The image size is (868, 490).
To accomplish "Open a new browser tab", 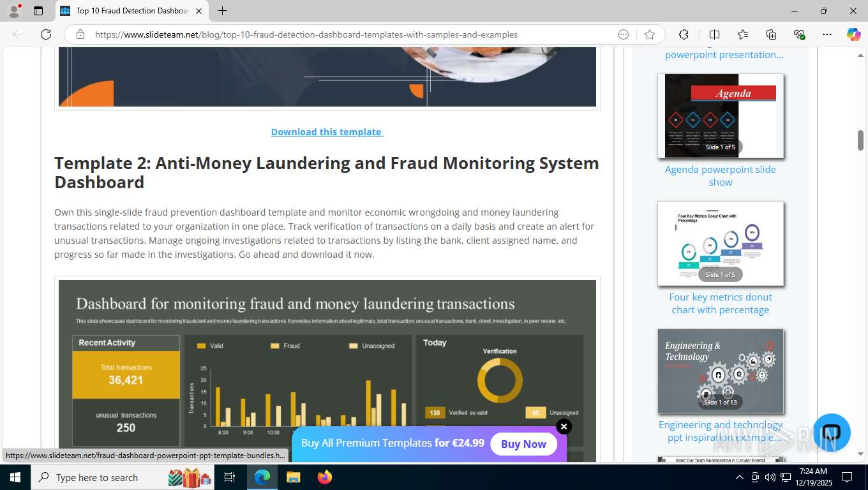I will (222, 11).
